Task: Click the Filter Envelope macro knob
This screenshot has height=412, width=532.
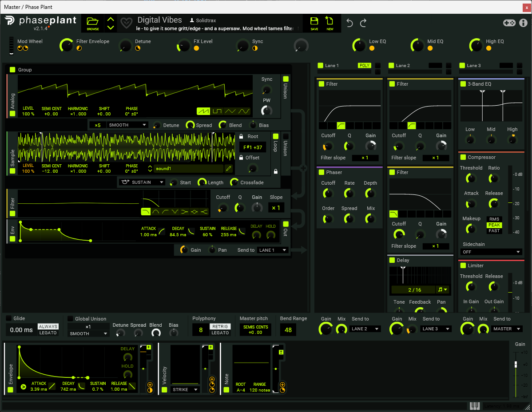Action: [x=67, y=45]
